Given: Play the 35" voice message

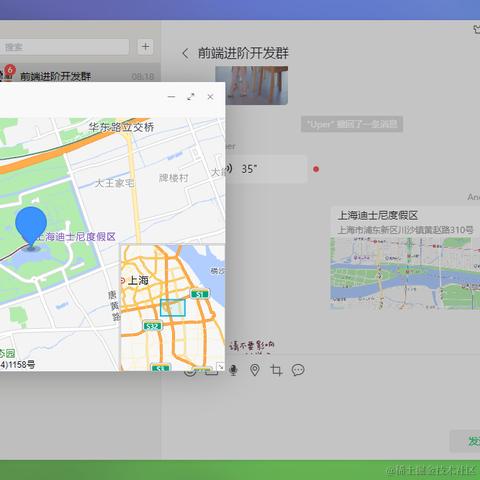Looking at the screenshot, I should [x=267, y=169].
